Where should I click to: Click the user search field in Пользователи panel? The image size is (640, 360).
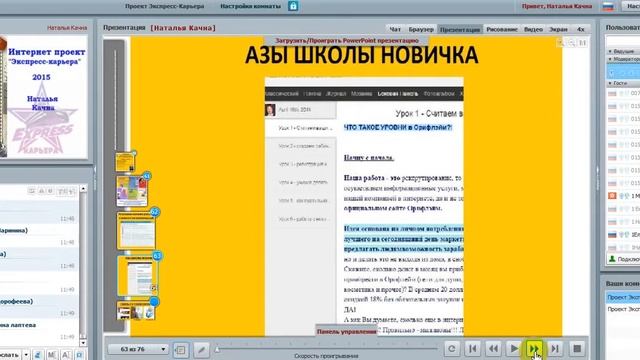pos(623,41)
